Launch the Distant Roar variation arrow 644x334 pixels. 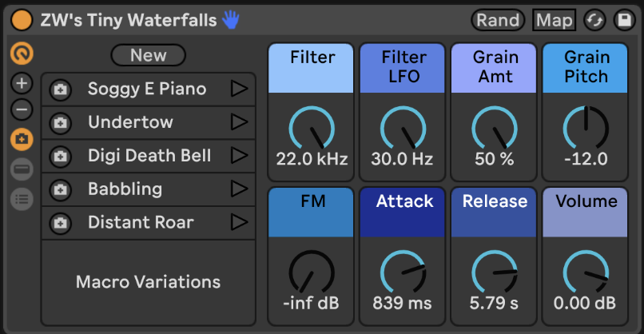pos(238,222)
